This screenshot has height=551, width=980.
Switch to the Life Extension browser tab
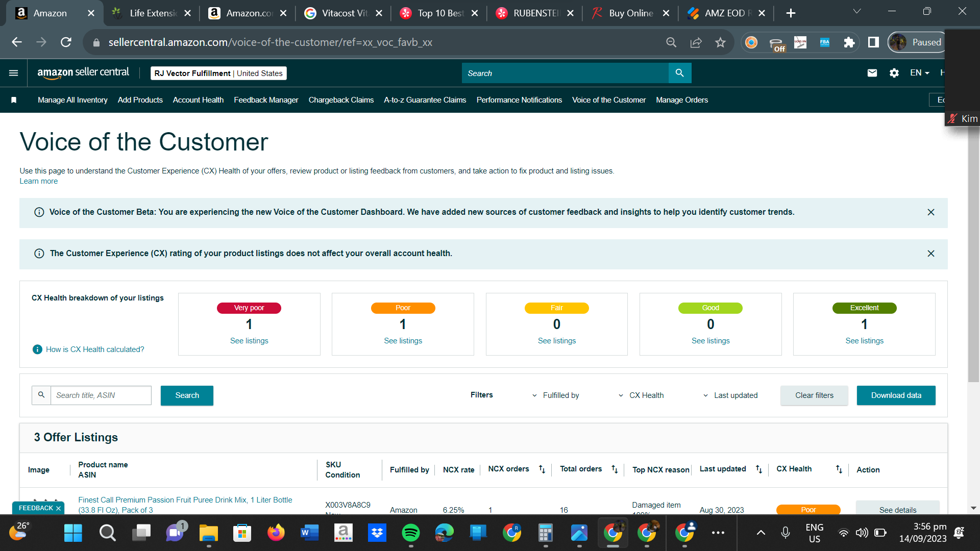tap(152, 13)
